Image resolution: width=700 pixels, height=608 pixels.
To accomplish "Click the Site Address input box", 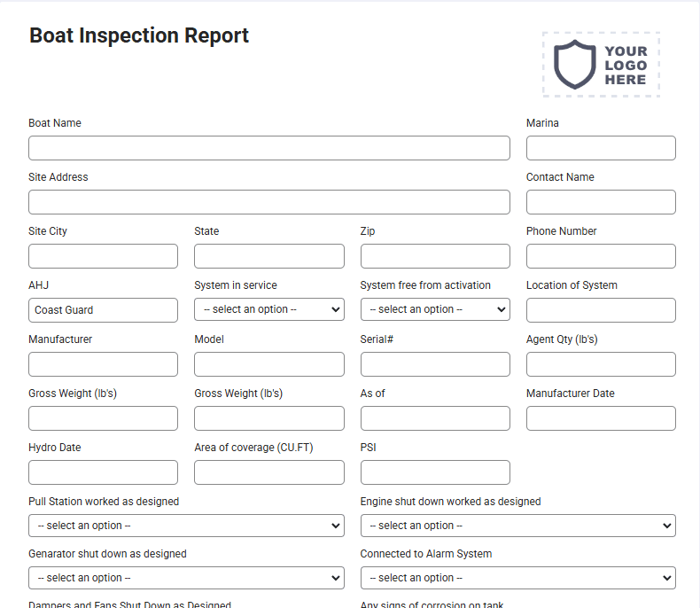I will coord(269,202).
